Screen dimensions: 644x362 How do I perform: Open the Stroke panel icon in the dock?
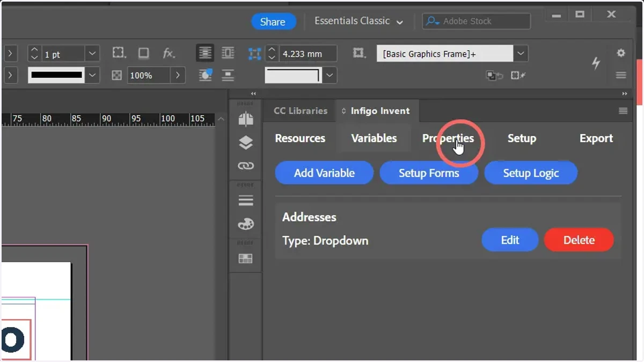click(x=246, y=201)
